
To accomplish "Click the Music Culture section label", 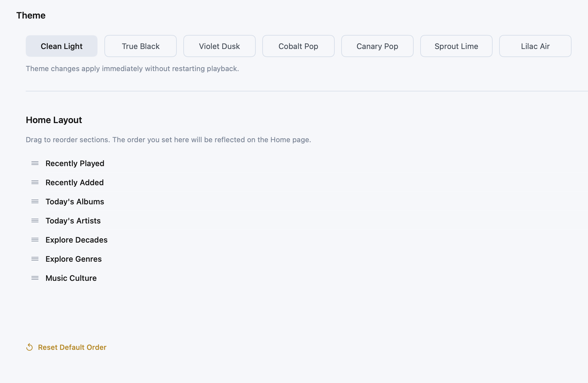I will coord(71,278).
